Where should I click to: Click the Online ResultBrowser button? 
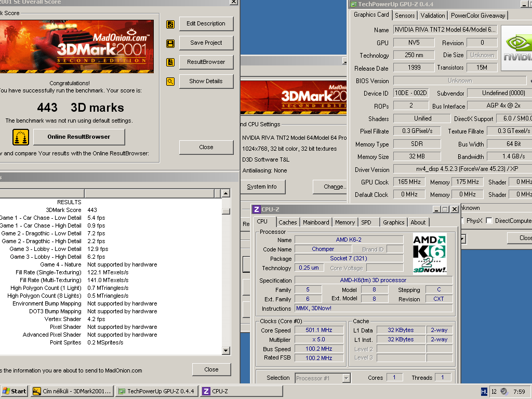click(79, 137)
